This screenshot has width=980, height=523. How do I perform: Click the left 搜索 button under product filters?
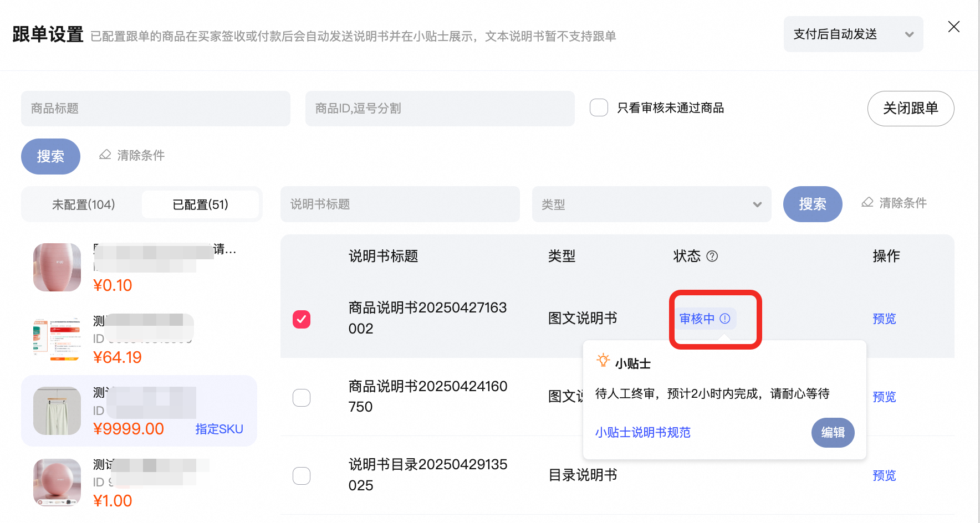point(50,156)
